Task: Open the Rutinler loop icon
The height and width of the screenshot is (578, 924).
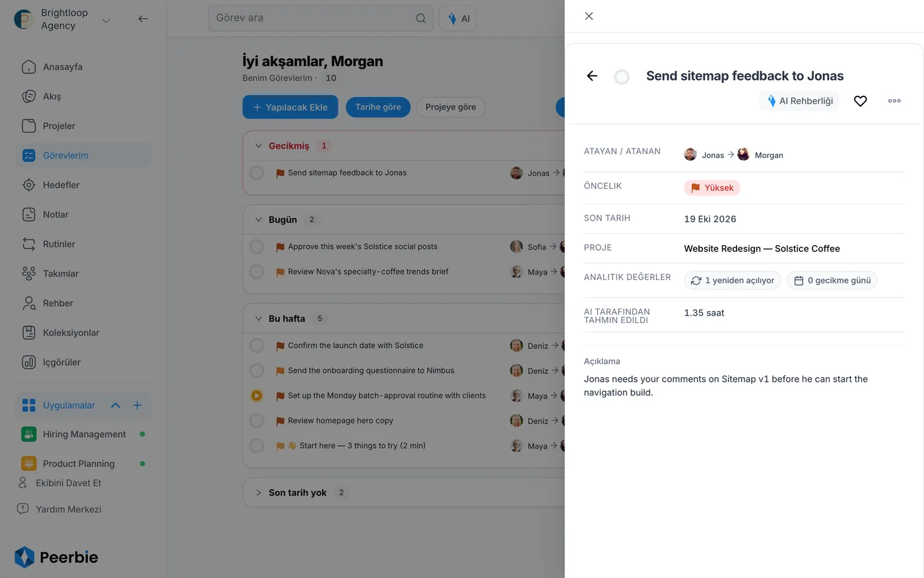Action: pos(29,244)
